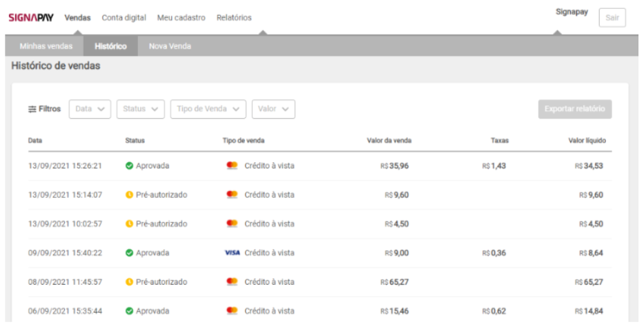The image size is (644, 329).
Task: Expand the Valor filter dropdown
Action: click(273, 109)
